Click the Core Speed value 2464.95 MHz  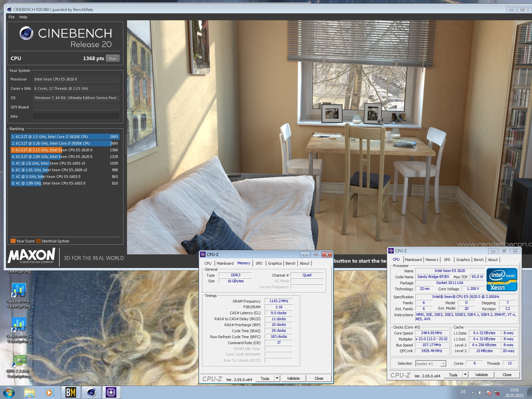(432, 333)
